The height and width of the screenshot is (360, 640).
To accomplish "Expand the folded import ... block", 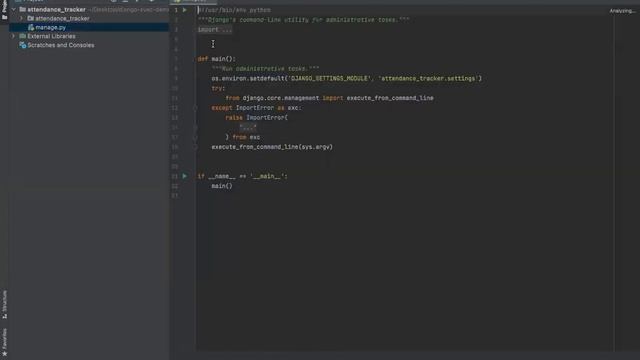I will (x=215, y=29).
